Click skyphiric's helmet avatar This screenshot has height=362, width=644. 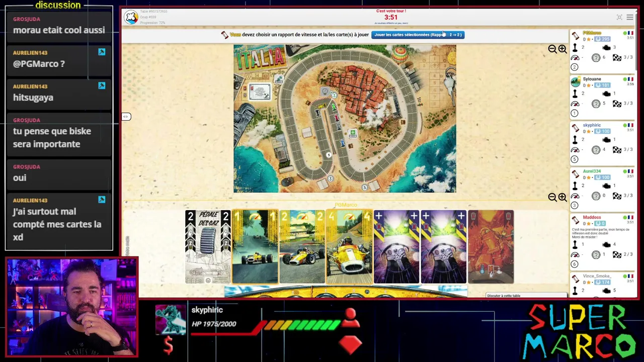tap(576, 128)
